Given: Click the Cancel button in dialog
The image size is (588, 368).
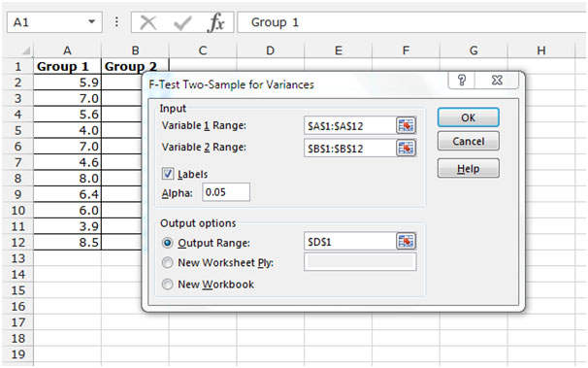Looking at the screenshot, I should tap(469, 142).
